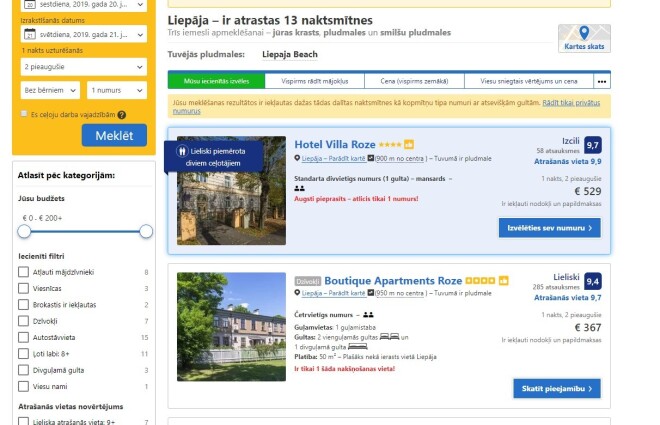Click thumbs-up icon beside Hotel Villa Roze
The width and height of the screenshot is (660, 425).
pos(409,144)
